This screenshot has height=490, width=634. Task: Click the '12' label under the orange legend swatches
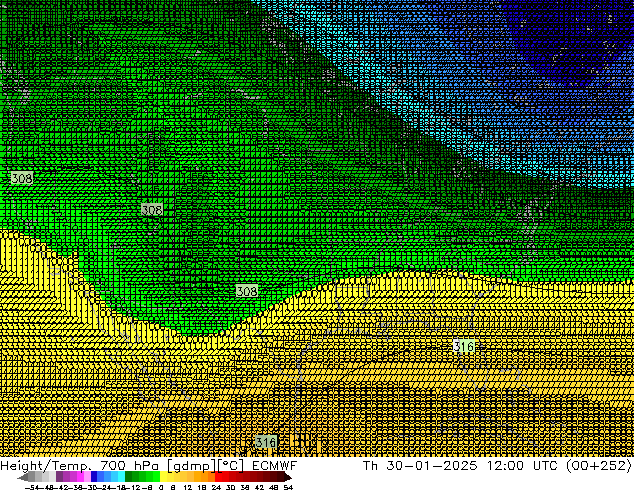pos(187,487)
